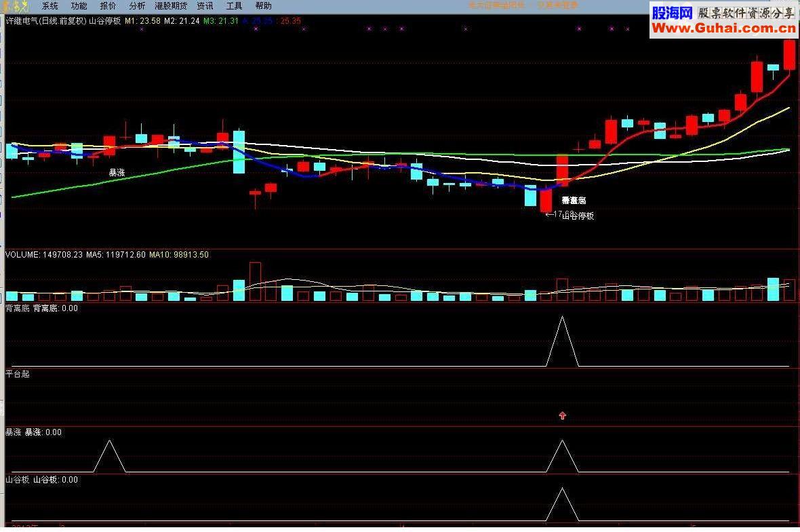The width and height of the screenshot is (800, 532).
Task: Click the VOLUME: 149708.23 readout
Action: [44, 255]
